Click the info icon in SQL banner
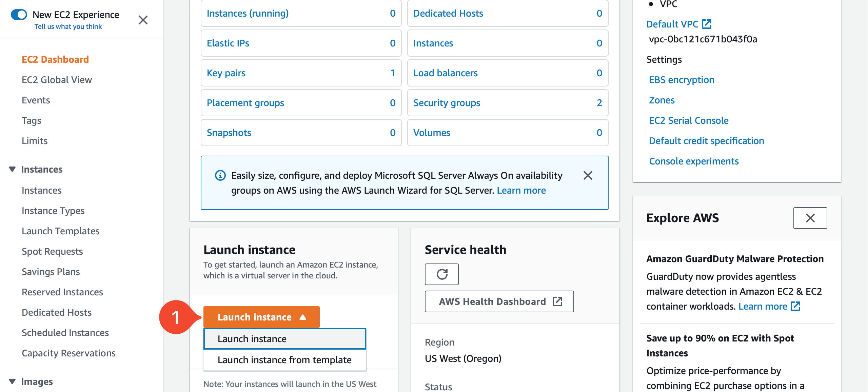Screen dimensions: 868x392 (220, 175)
